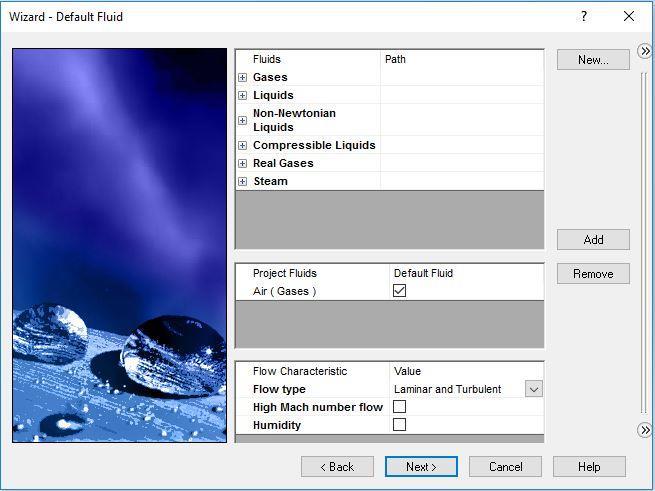Click the Project Fluids column header
The width and height of the screenshot is (655, 491).
[x=284, y=273]
